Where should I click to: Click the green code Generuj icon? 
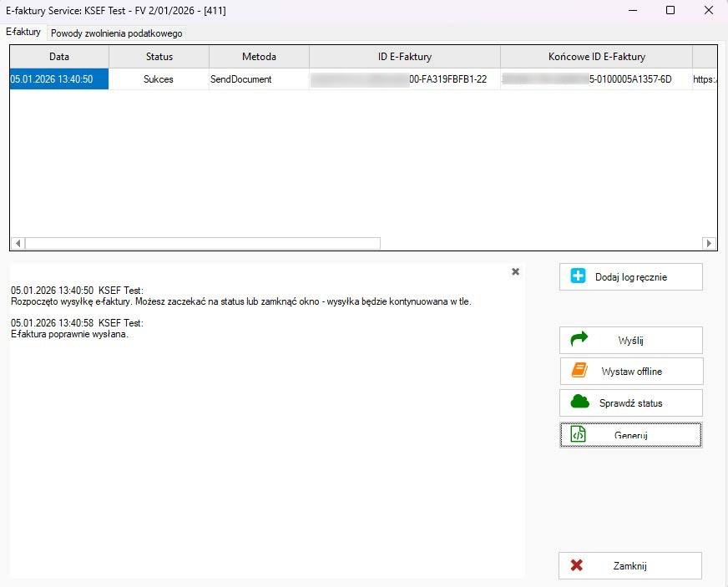click(x=578, y=434)
